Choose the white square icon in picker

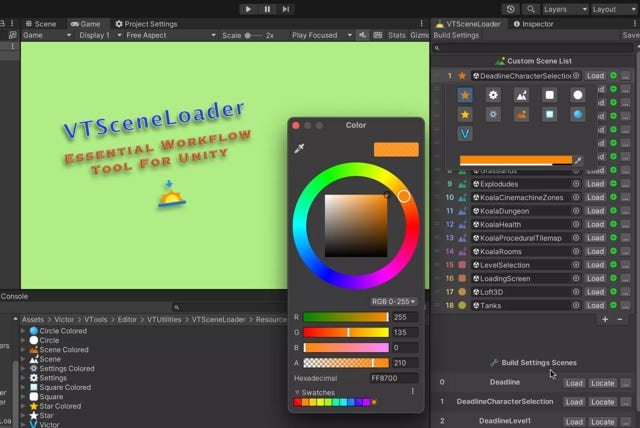[549, 95]
